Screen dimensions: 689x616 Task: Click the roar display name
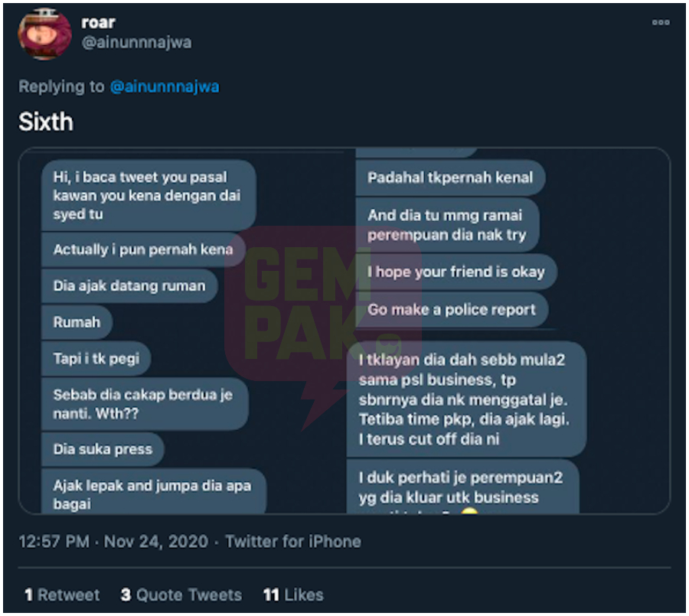[99, 22]
